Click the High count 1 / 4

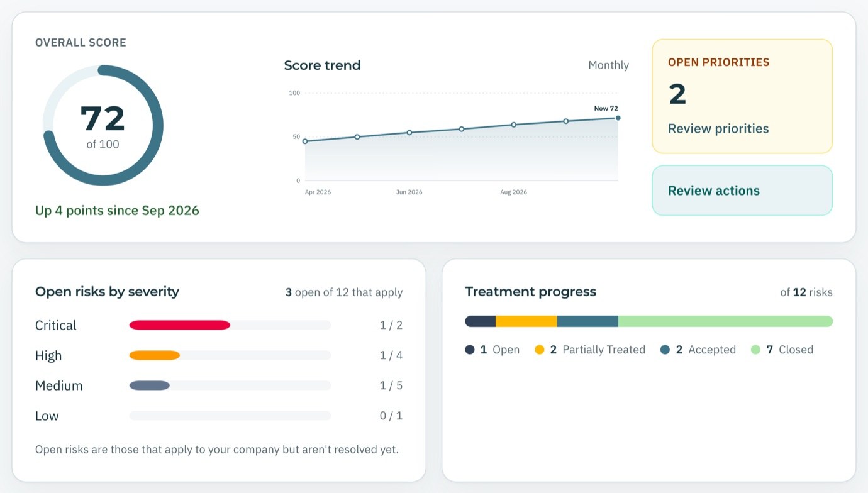391,355
